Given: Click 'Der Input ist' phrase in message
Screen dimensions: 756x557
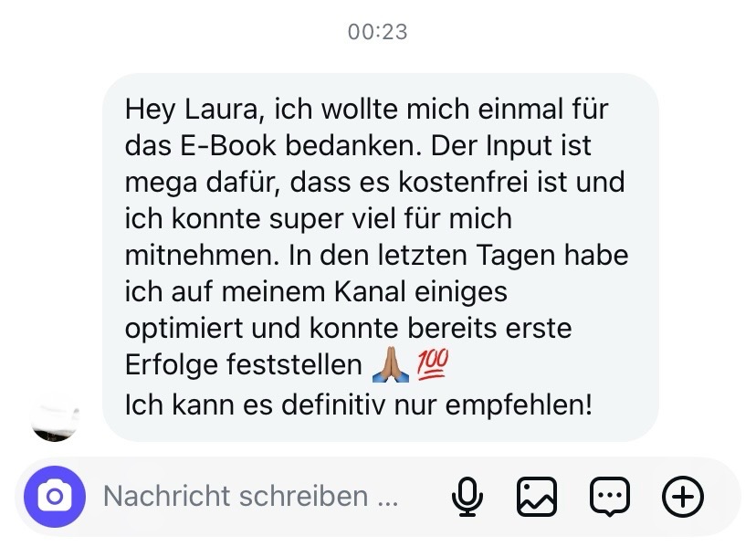Looking at the screenshot, I should point(510,146).
